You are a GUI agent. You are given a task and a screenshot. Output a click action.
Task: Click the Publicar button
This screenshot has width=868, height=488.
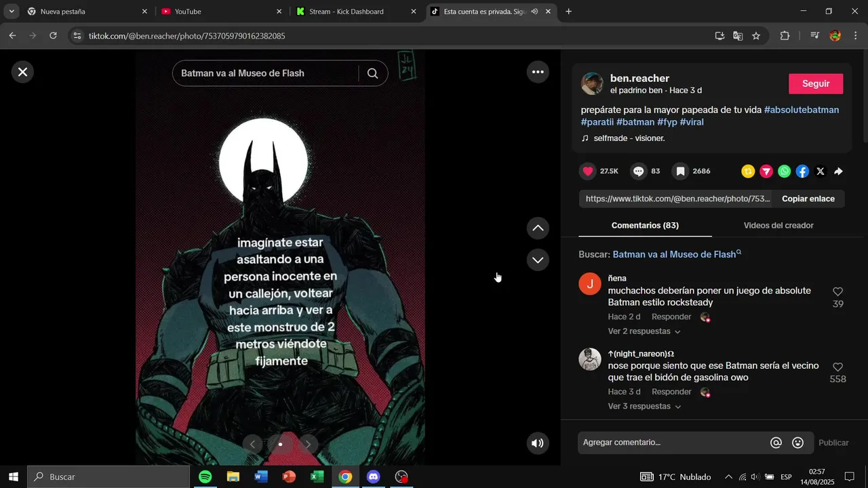click(833, 443)
